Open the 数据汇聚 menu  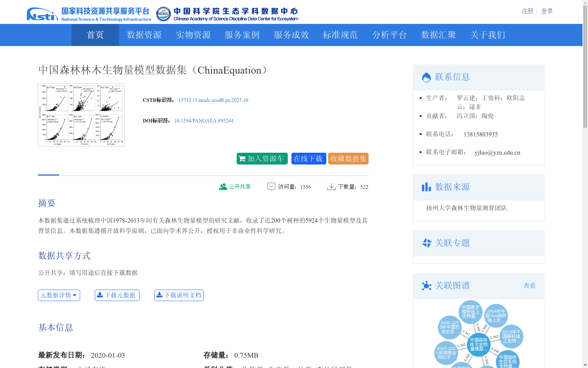click(x=438, y=35)
